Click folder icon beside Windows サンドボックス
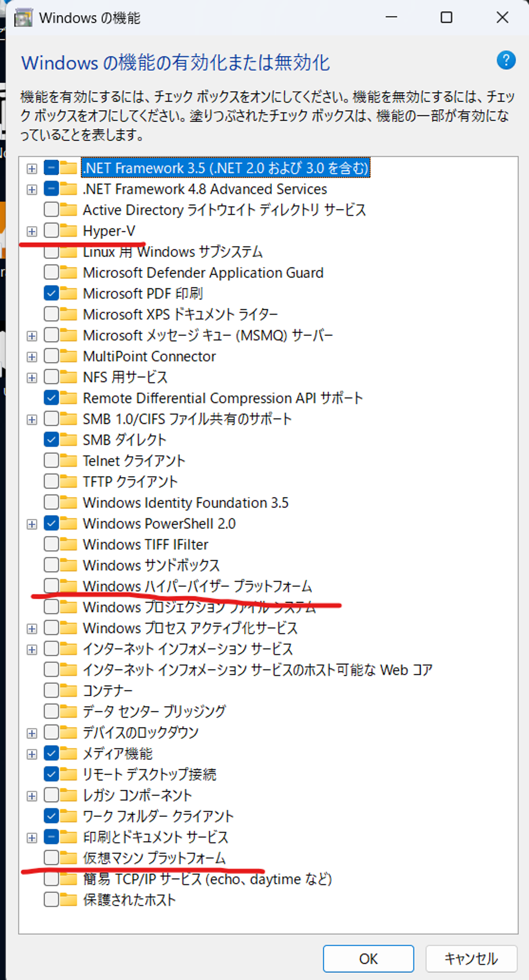 (x=69, y=565)
